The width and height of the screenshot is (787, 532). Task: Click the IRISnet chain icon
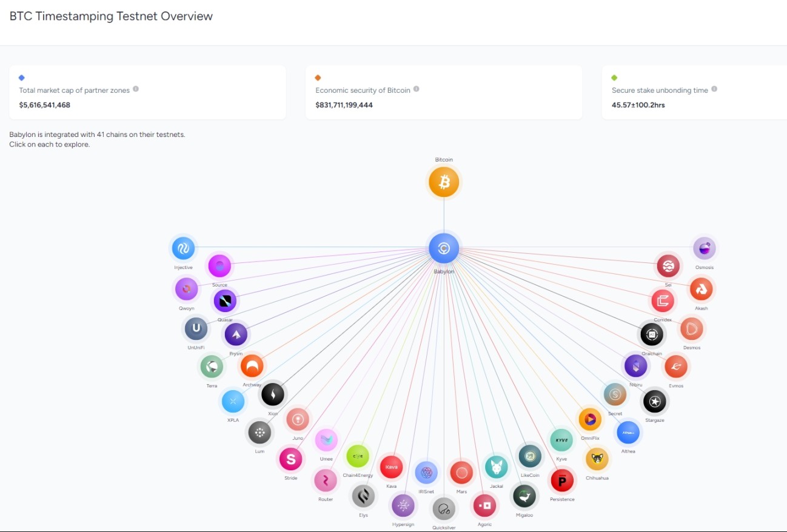point(426,473)
